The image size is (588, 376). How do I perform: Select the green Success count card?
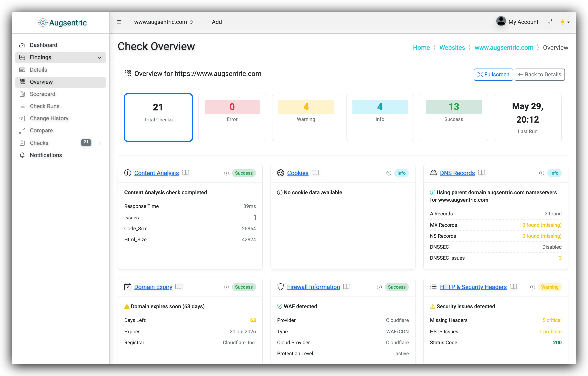[x=454, y=117]
